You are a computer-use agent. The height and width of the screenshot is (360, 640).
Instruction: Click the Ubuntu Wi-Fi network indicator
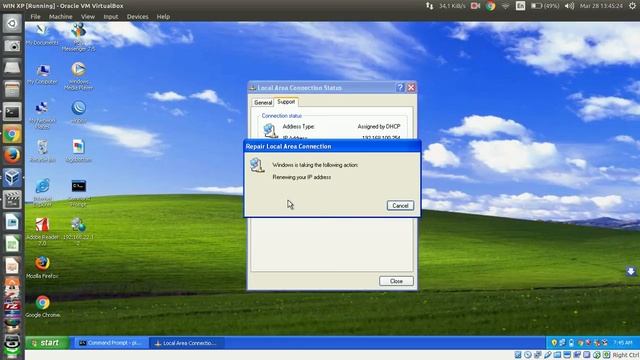coord(505,6)
